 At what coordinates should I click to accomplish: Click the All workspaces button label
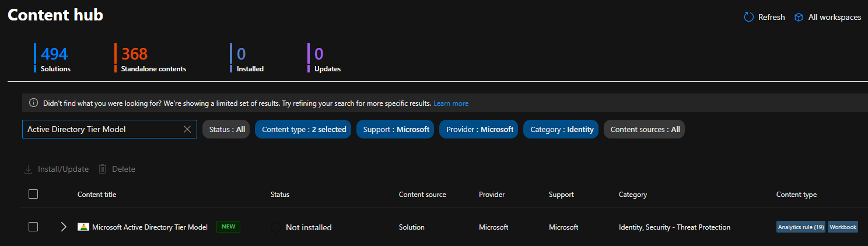click(x=835, y=18)
